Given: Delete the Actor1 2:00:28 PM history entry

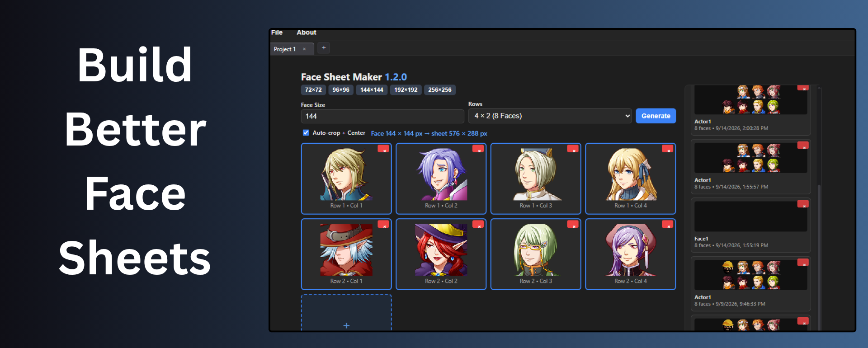Looking at the screenshot, I should pyautogui.click(x=803, y=87).
